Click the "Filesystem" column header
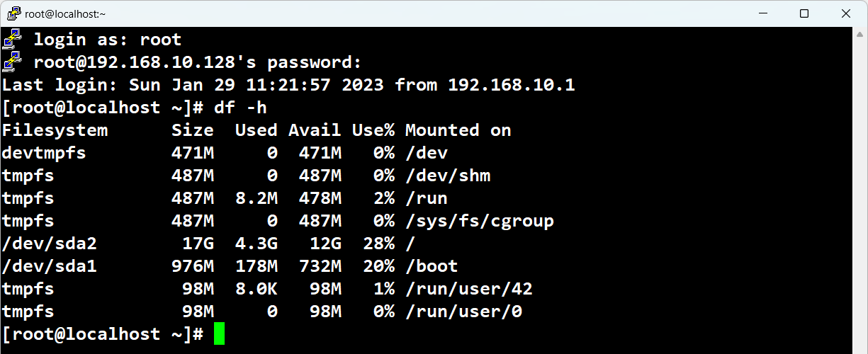 click(x=55, y=130)
